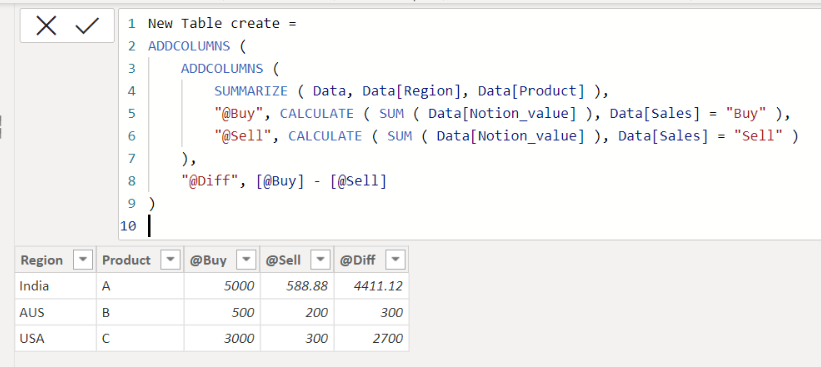This screenshot has width=821, height=367.
Task: Place cursor on 'New Table create =' line
Action: (x=223, y=24)
